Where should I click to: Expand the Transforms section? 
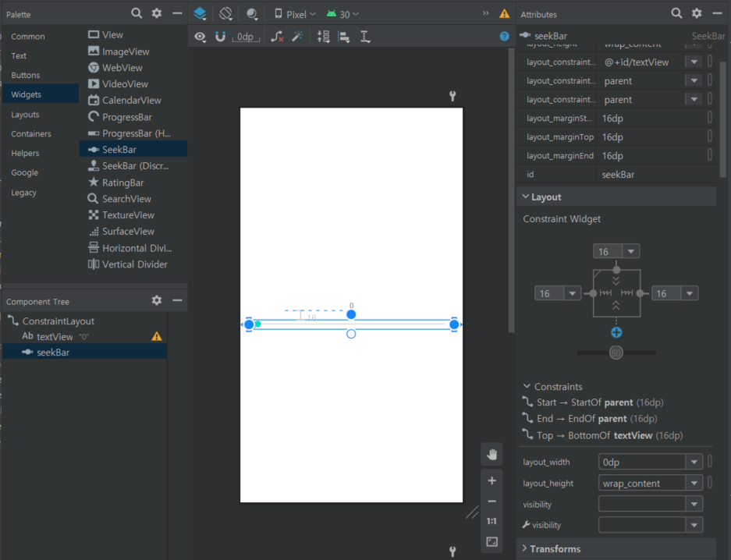click(x=525, y=548)
